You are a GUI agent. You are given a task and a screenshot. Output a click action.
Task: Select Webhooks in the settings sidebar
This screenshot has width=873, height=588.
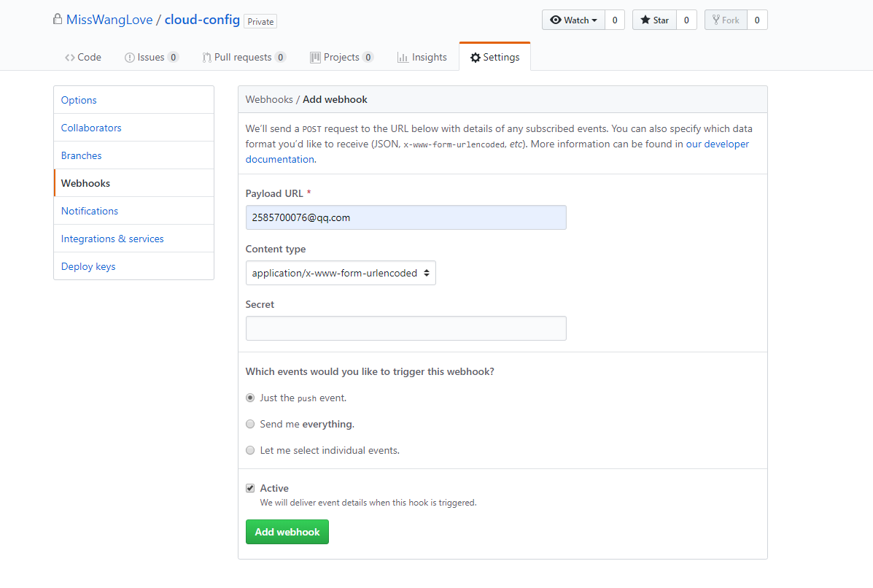pyautogui.click(x=133, y=183)
